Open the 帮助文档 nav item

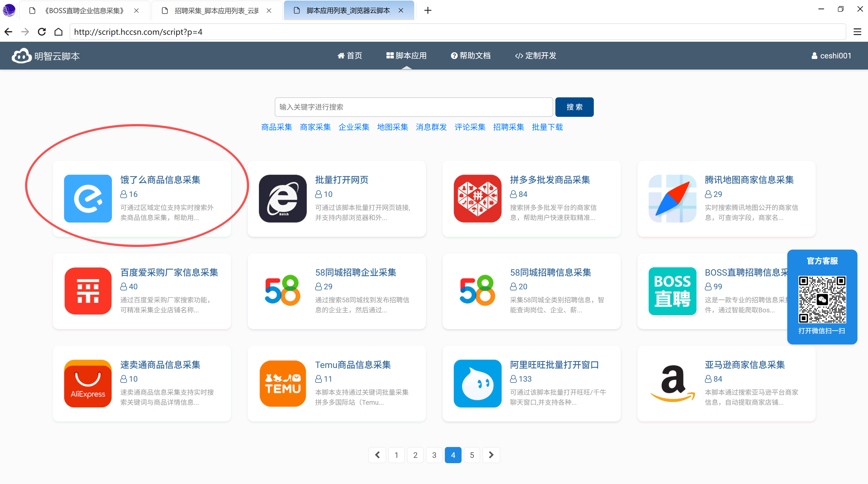pos(470,56)
